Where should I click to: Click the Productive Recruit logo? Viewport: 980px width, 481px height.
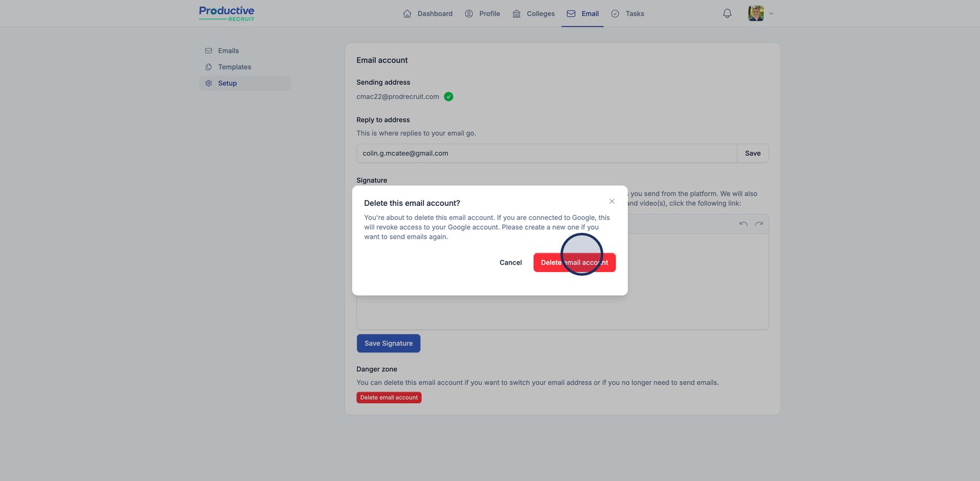[227, 13]
